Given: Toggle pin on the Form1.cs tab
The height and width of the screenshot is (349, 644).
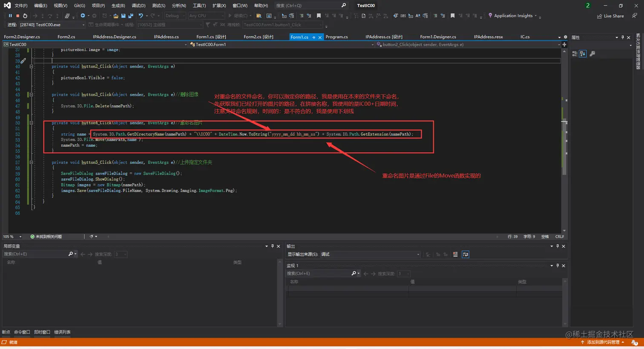Looking at the screenshot, I should click(314, 37).
